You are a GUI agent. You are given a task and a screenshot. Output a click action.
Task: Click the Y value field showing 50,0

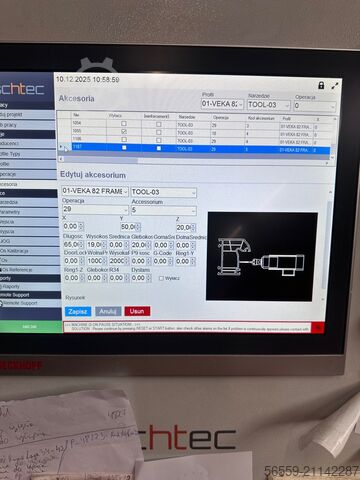pyautogui.click(x=130, y=227)
